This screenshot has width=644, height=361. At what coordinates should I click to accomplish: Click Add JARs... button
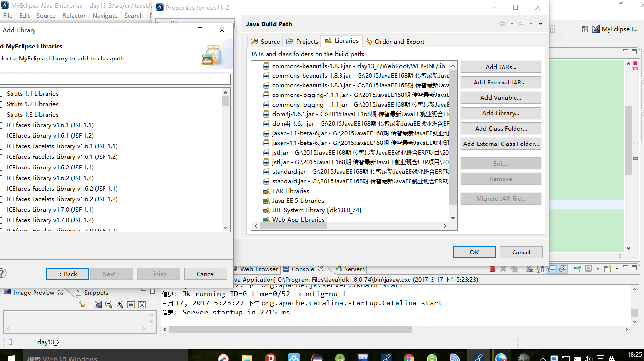[x=501, y=67]
